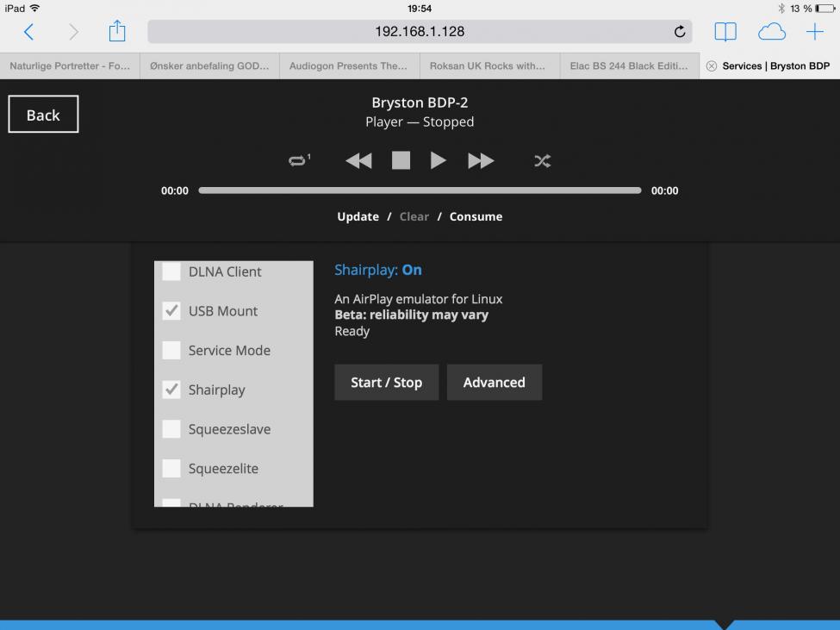The image size is (840, 630).
Task: Toggle repeat mode icon
Action: [x=299, y=160]
